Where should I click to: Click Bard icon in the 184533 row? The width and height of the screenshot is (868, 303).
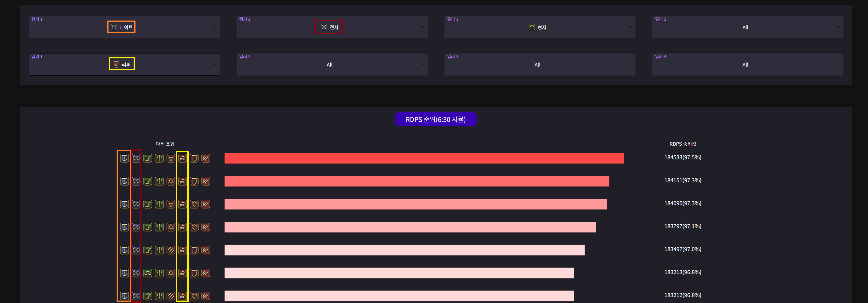pos(194,158)
